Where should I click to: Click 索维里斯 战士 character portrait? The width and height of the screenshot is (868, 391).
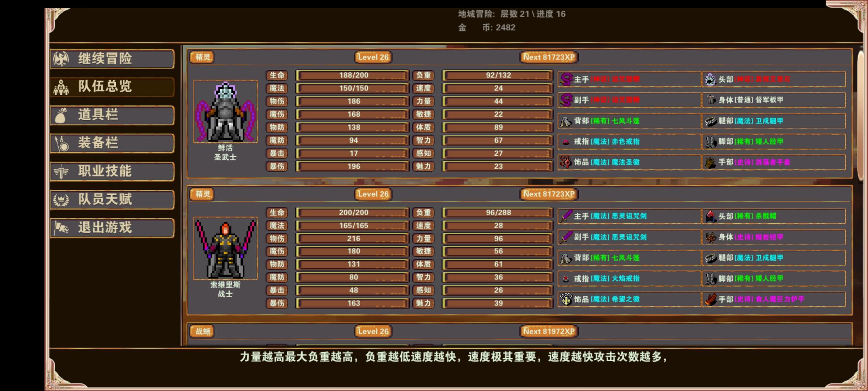click(x=225, y=248)
